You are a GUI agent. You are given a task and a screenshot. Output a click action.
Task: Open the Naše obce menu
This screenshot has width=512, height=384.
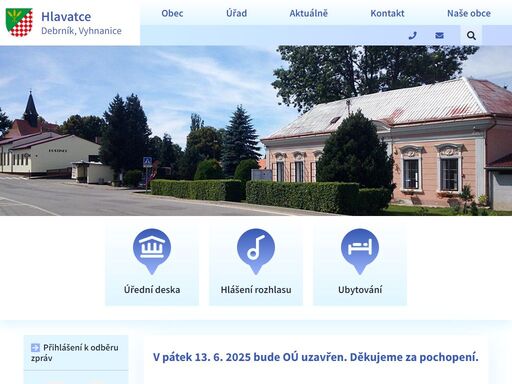pos(469,13)
